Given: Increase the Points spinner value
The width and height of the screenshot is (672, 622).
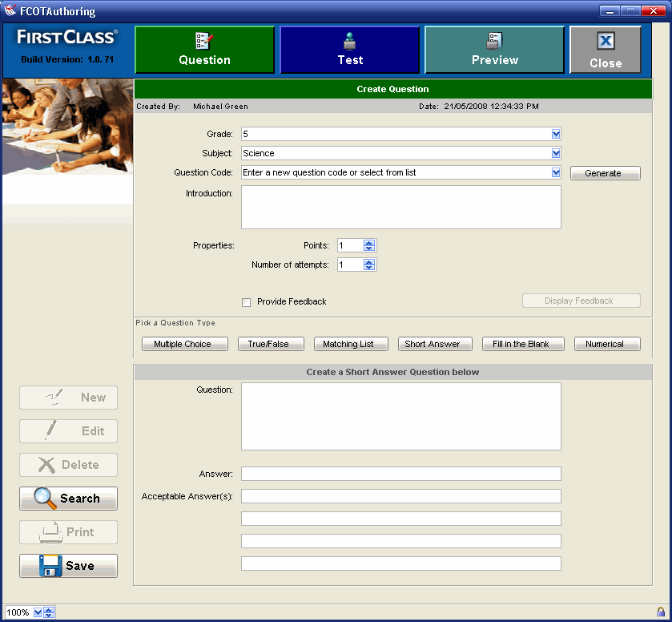Looking at the screenshot, I should pyautogui.click(x=369, y=243).
